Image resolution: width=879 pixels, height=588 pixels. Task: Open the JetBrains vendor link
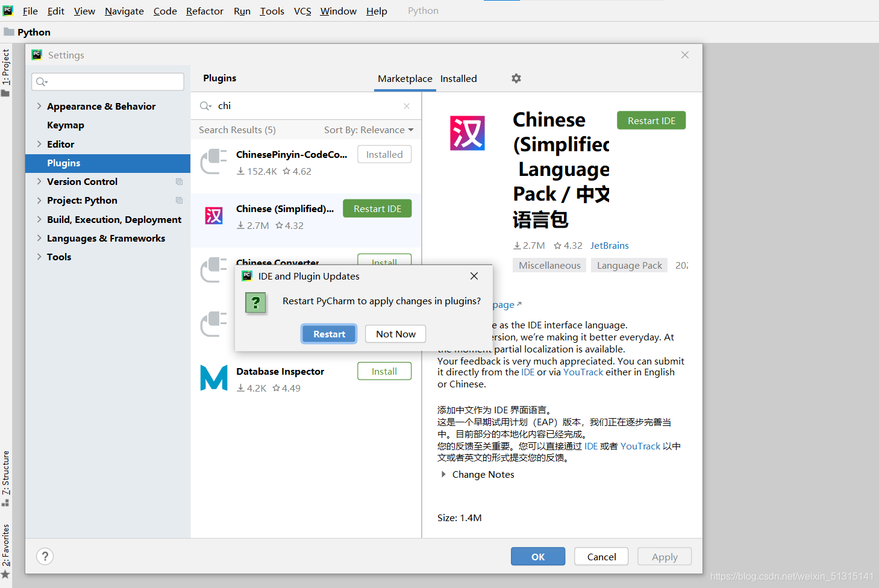[x=609, y=246]
